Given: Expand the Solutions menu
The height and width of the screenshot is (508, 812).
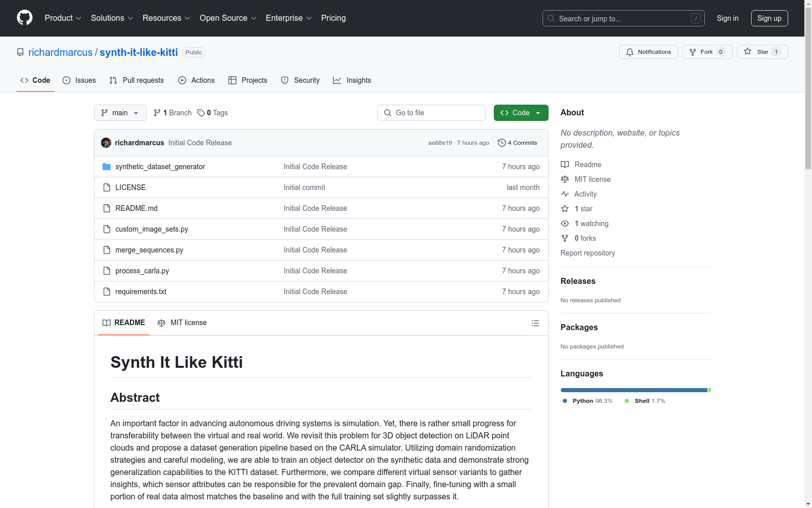Looking at the screenshot, I should [x=112, y=18].
